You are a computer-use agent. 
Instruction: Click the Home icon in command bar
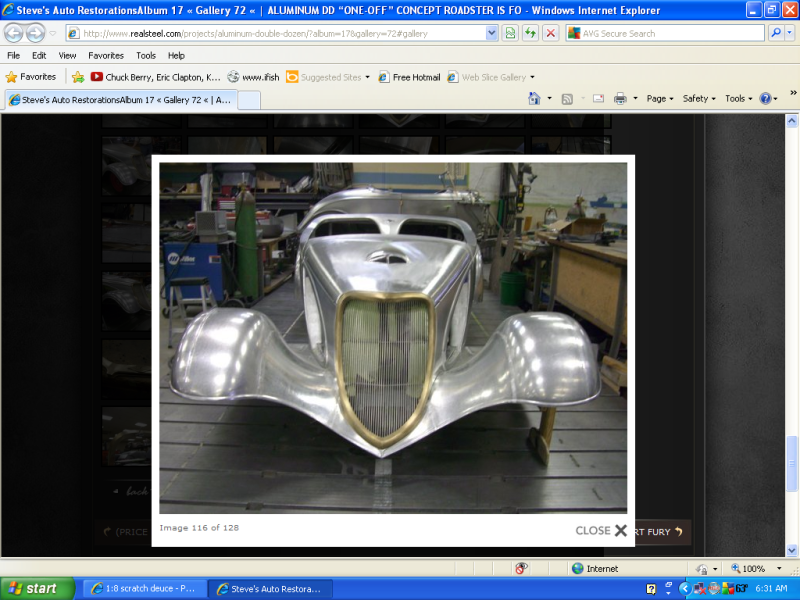pyautogui.click(x=534, y=99)
